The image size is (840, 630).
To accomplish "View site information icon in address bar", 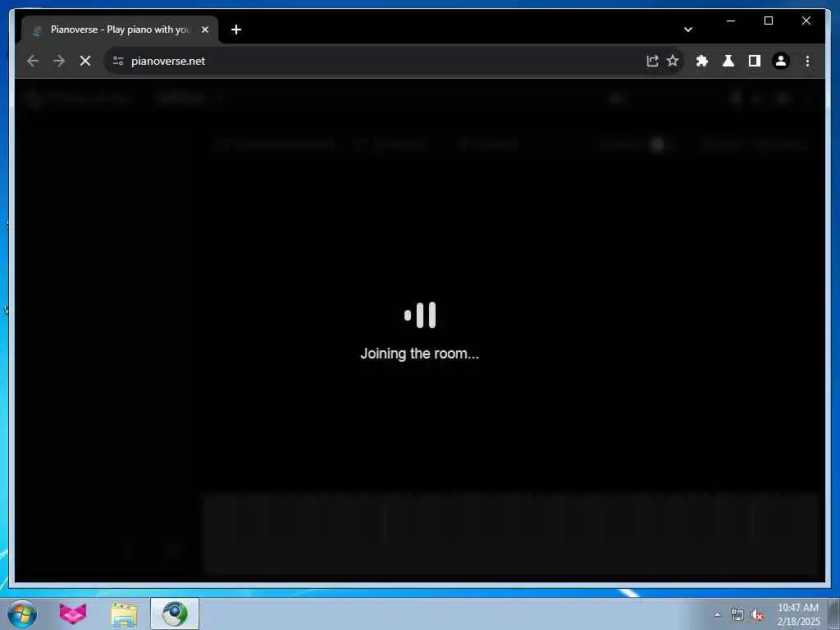I will 118,61.
